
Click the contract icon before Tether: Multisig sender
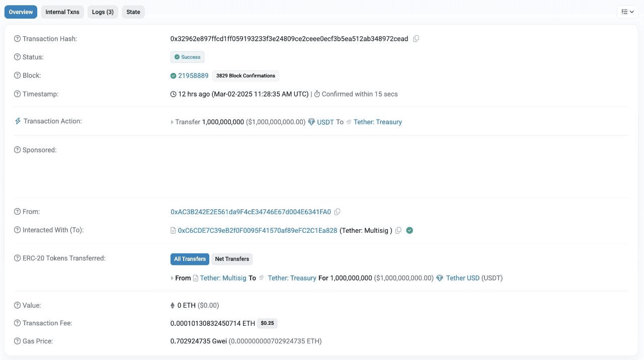pos(196,278)
